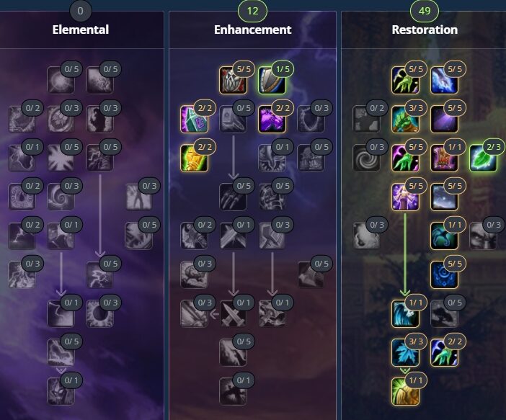Select Nature's Swiftness 1/1 talent icon
Viewport: 506px width, 420px height.
click(444, 236)
